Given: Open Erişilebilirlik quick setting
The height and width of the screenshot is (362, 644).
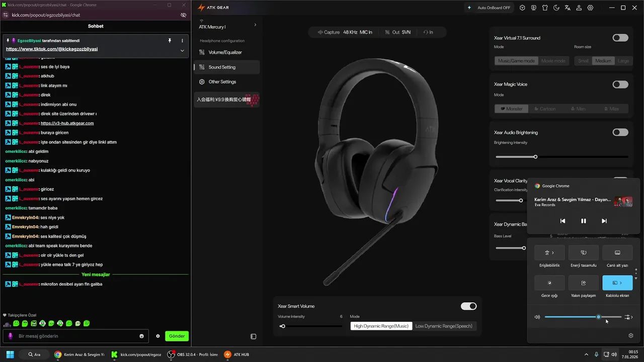Looking at the screenshot, I should tap(549, 253).
